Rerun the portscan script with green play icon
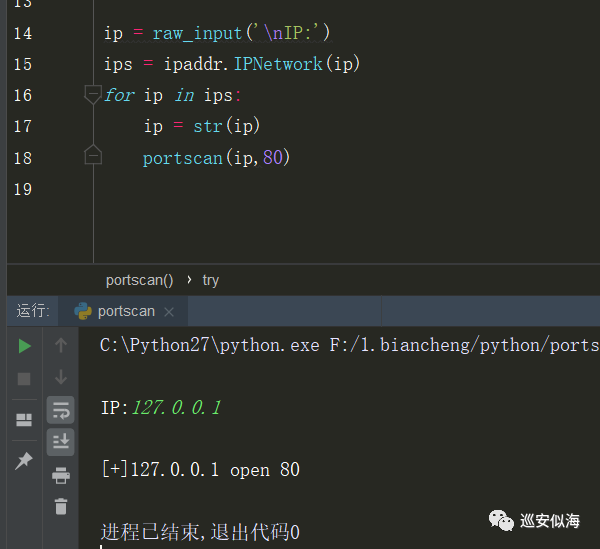This screenshot has width=600, height=549. (x=24, y=346)
